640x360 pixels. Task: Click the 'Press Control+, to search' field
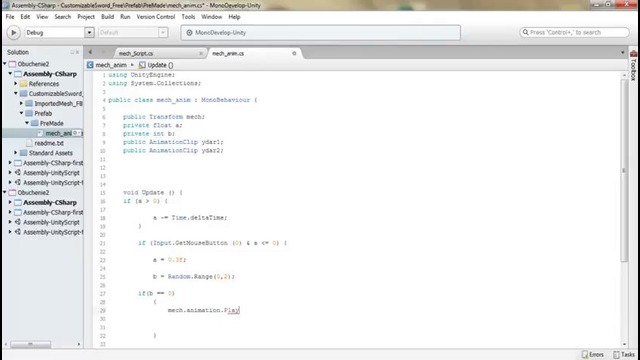point(574,32)
